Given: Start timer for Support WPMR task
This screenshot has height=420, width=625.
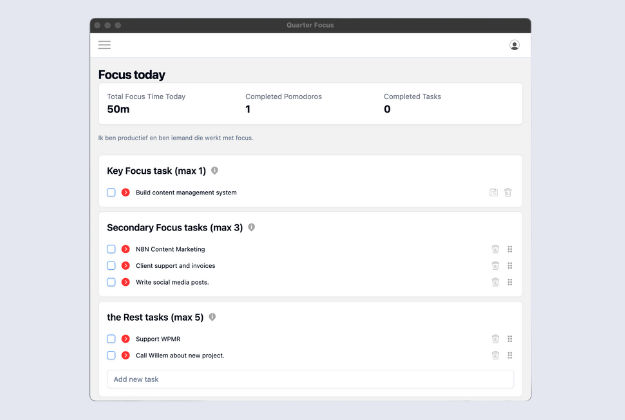Looking at the screenshot, I should click(x=126, y=339).
